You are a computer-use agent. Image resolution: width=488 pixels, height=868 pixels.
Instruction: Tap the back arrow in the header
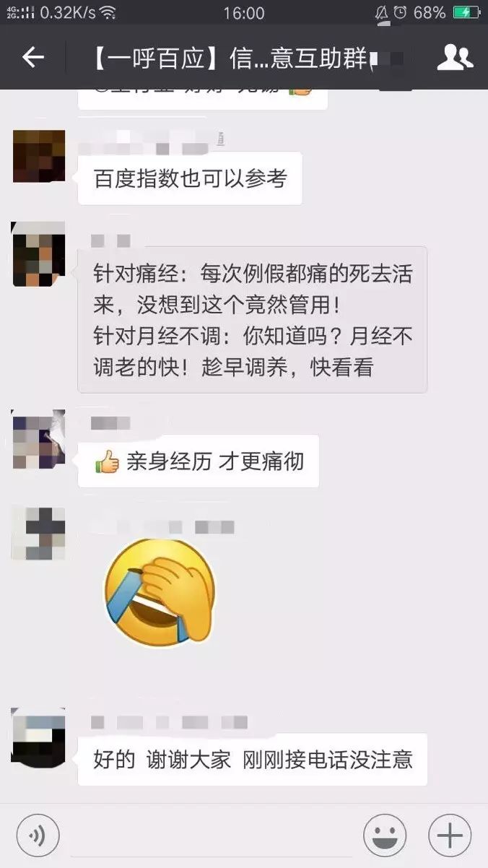point(33,57)
